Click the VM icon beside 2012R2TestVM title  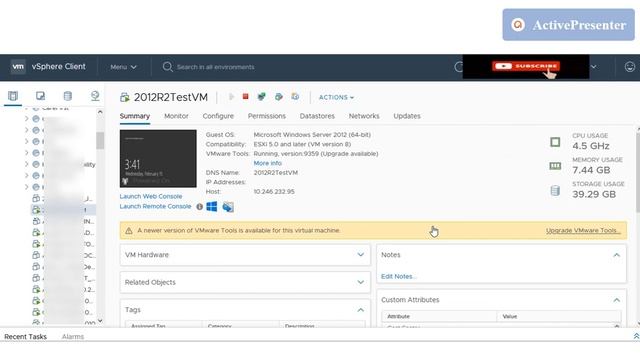pos(124,97)
